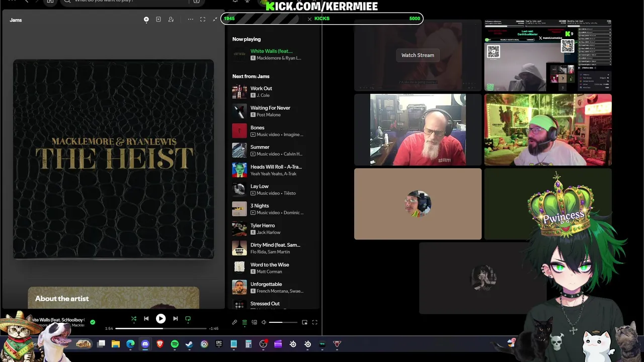Enter full screen from the player bar
Image resolution: width=644 pixels, height=362 pixels.
click(314, 322)
